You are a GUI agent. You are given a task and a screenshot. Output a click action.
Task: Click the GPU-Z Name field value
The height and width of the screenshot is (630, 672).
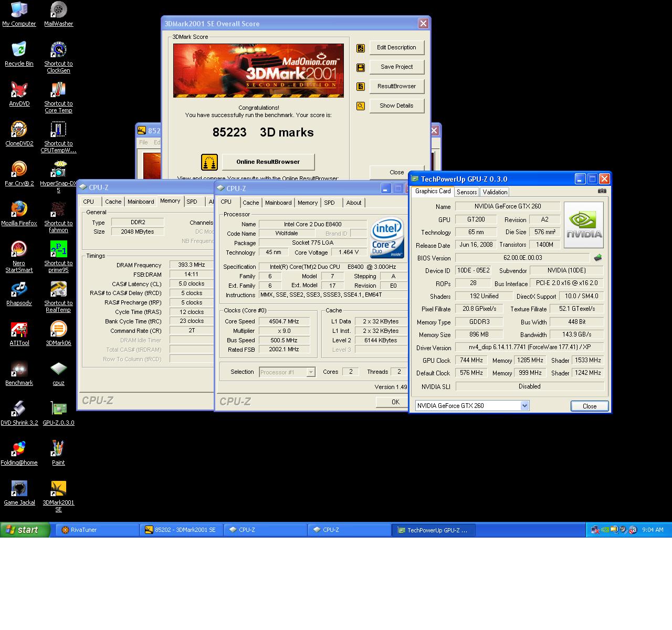point(508,207)
